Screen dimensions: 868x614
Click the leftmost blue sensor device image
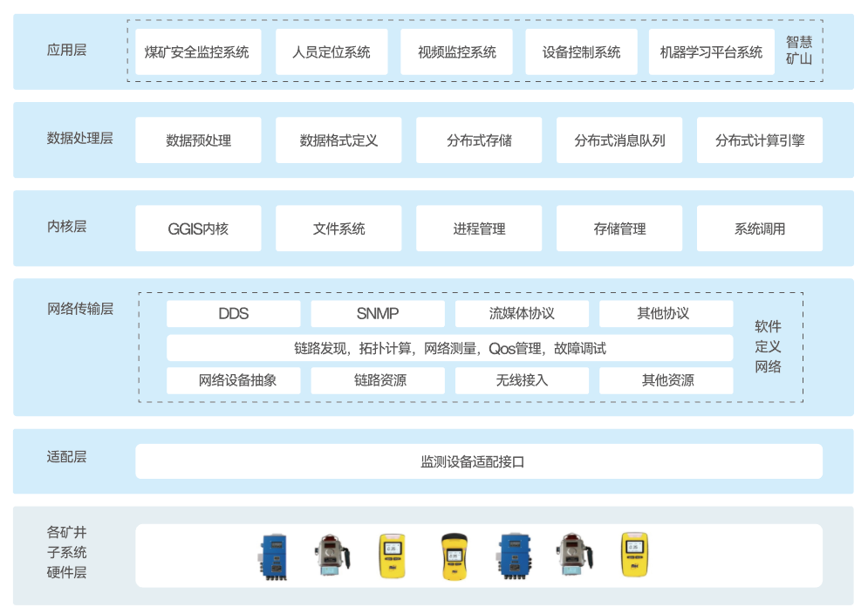272,556
